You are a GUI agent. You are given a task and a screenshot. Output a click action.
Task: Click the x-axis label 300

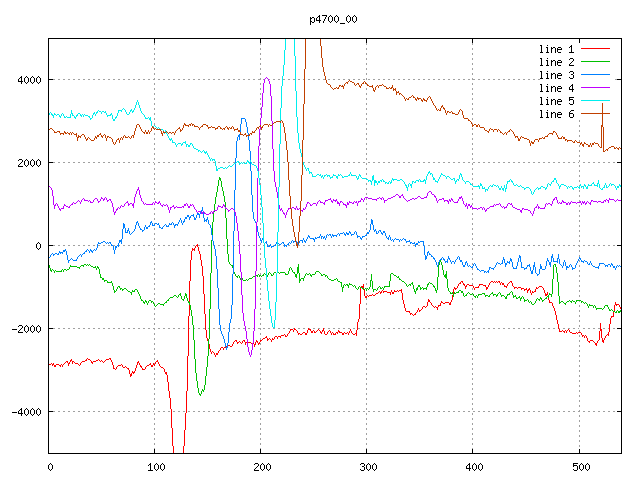[x=368, y=467]
